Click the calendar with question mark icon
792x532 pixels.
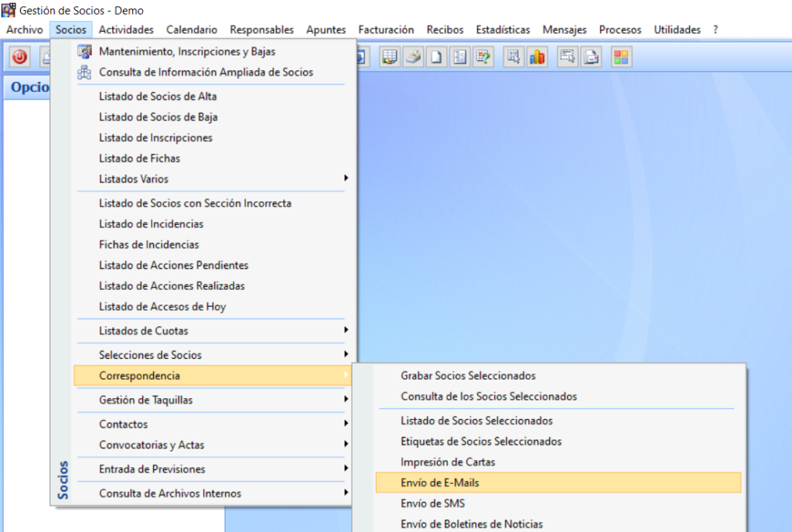[483, 57]
